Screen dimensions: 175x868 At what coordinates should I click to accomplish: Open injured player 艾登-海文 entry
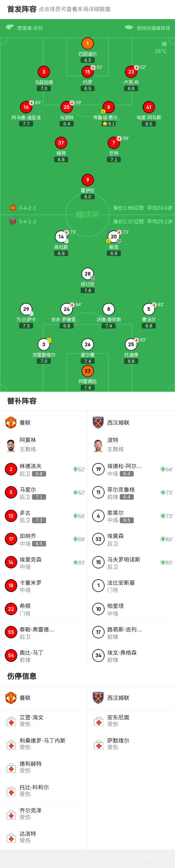44,721
